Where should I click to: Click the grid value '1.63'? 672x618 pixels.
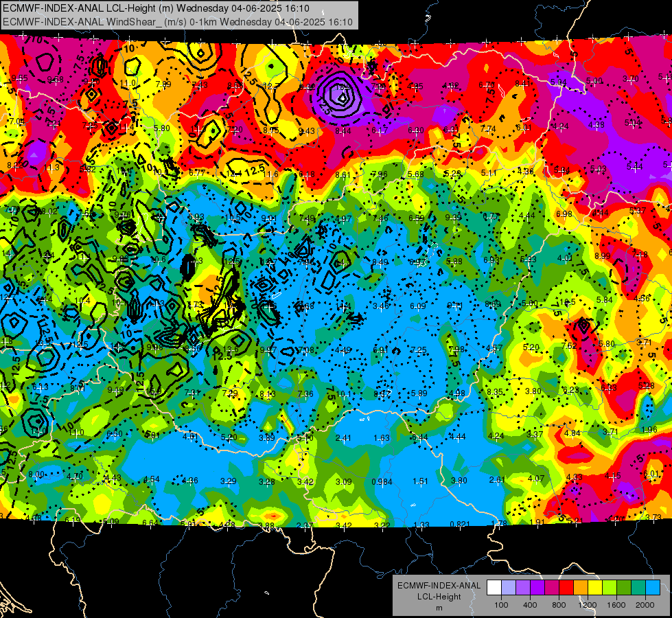[382, 438]
